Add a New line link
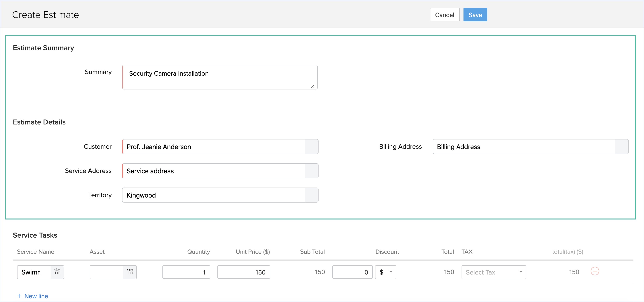The height and width of the screenshot is (302, 644). click(36, 296)
